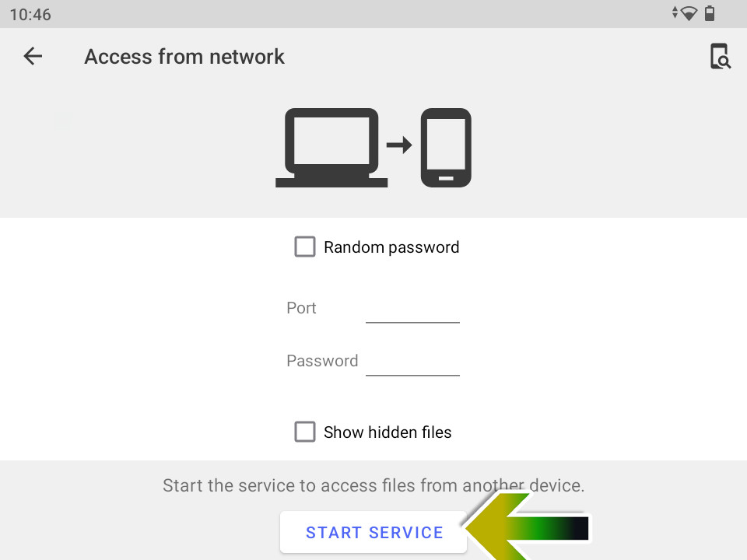This screenshot has width=747, height=560.
Task: Enable the Random password checkbox
Action: (x=305, y=247)
